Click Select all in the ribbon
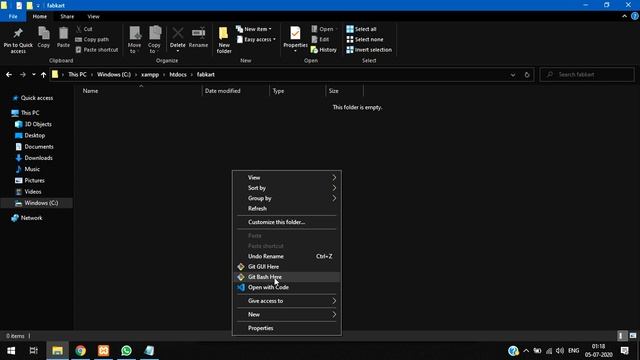This screenshot has height=360, width=640. [x=361, y=29]
